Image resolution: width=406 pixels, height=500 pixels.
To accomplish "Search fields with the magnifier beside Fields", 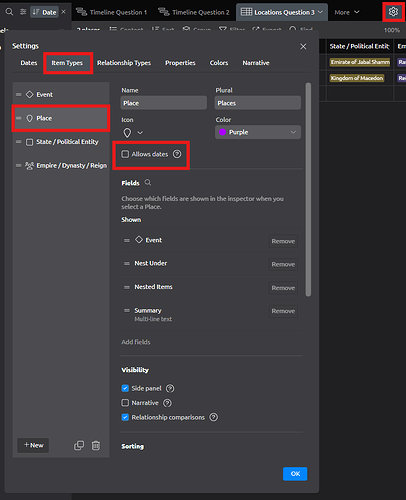I will [148, 183].
